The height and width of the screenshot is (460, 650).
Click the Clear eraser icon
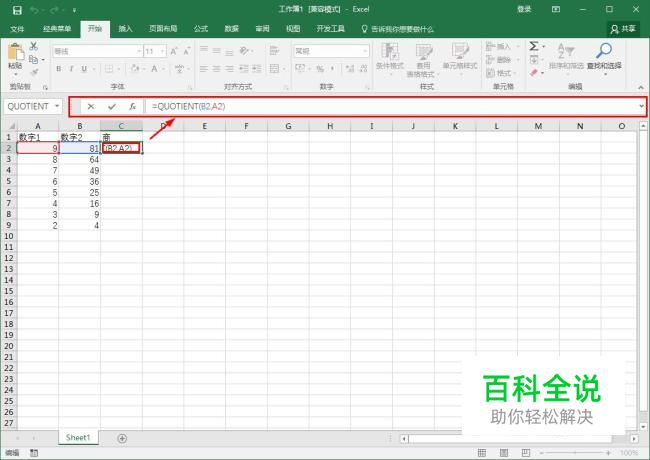pos(534,73)
